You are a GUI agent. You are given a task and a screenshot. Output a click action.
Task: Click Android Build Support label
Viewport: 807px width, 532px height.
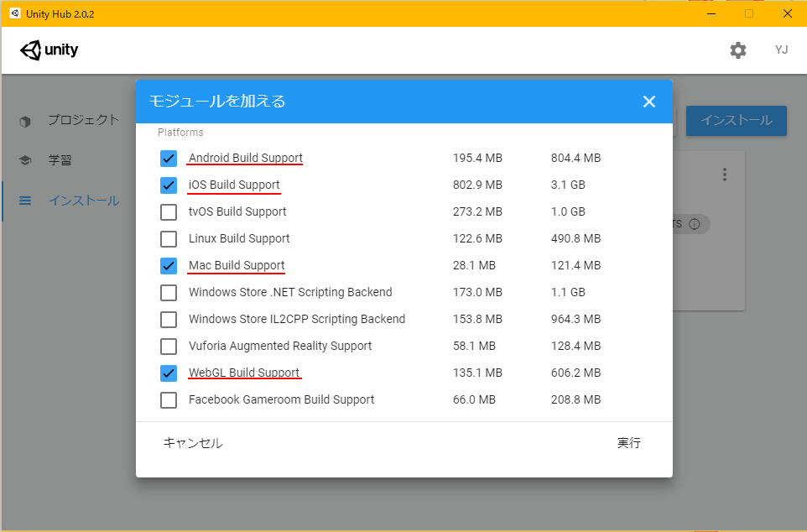coord(246,158)
